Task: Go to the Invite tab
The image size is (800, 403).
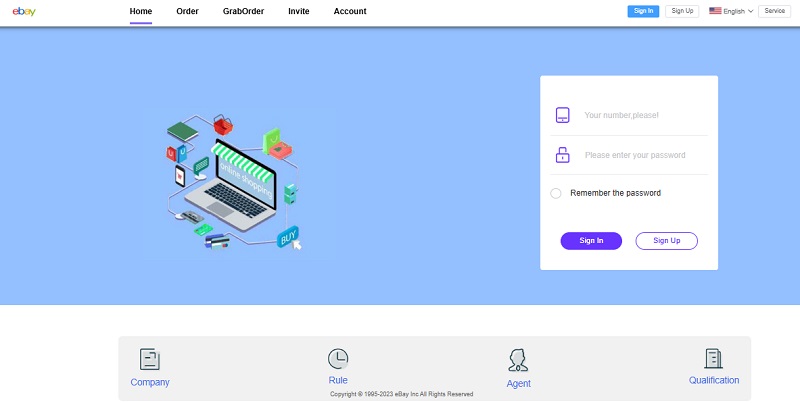Action: 298,12
